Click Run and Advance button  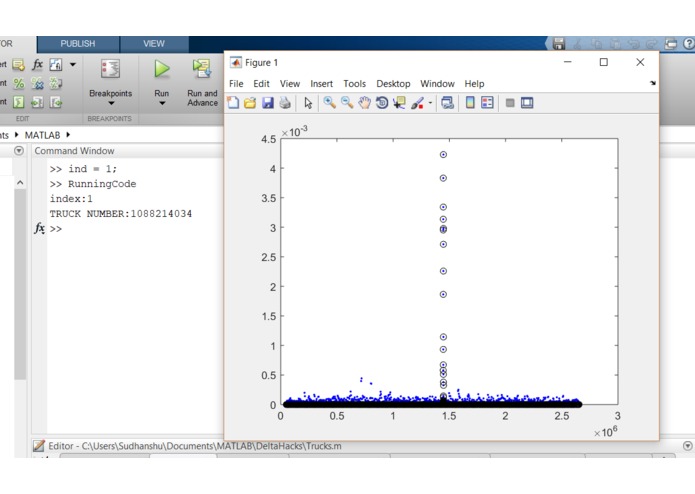tap(202, 83)
